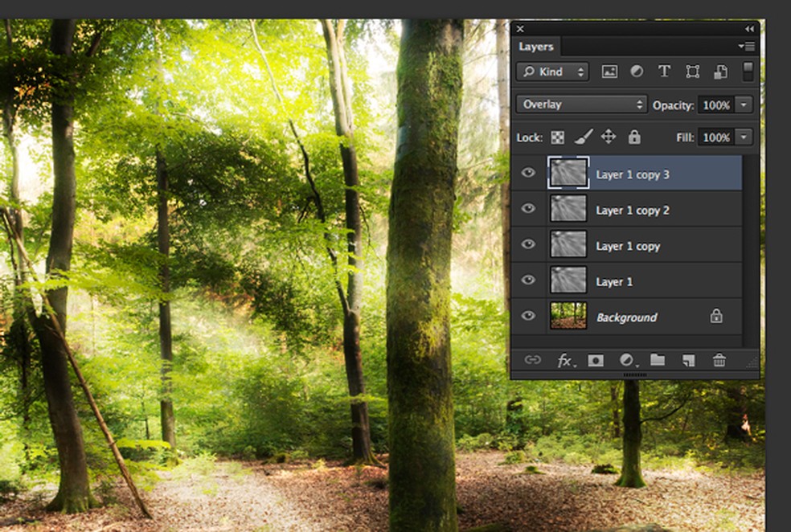791x532 pixels.
Task: Expand the Opacity slider arrow
Action: [x=744, y=105]
